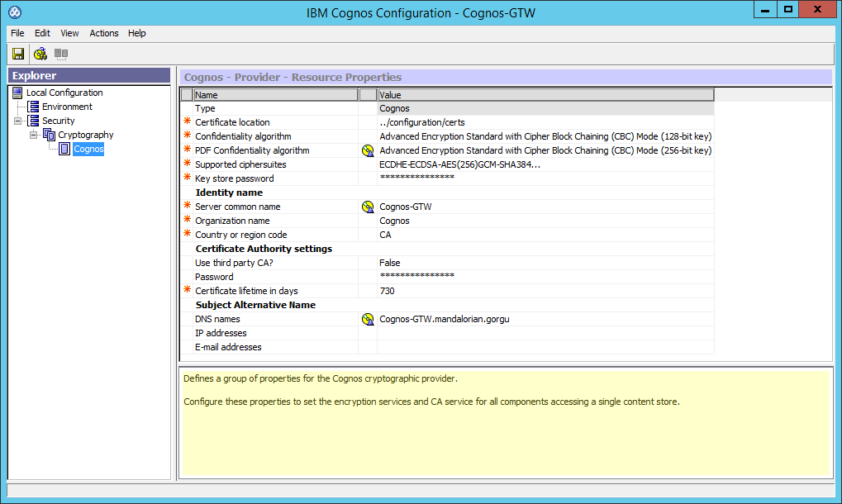Click the Test toolbar icon with gear
Viewport: 842px width, 504px height.
[40, 54]
